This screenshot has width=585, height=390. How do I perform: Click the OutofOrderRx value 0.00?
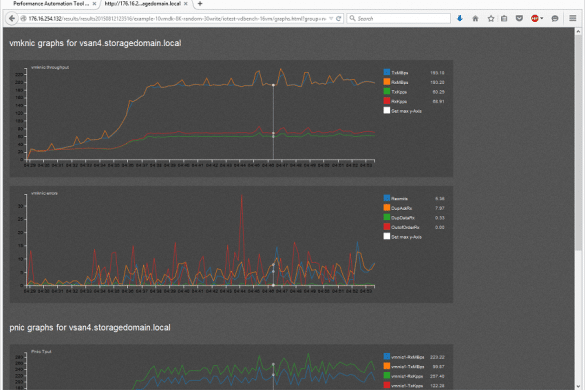(439, 227)
